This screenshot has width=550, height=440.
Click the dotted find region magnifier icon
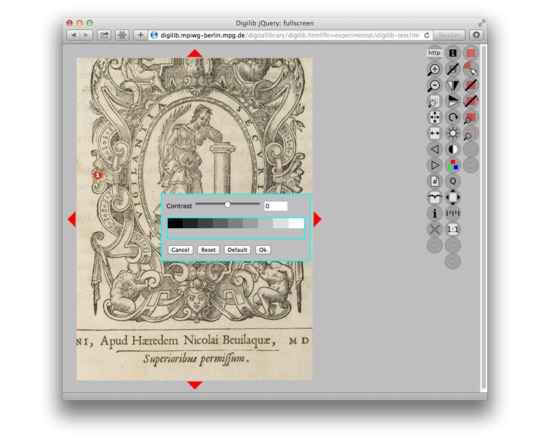pos(471,133)
